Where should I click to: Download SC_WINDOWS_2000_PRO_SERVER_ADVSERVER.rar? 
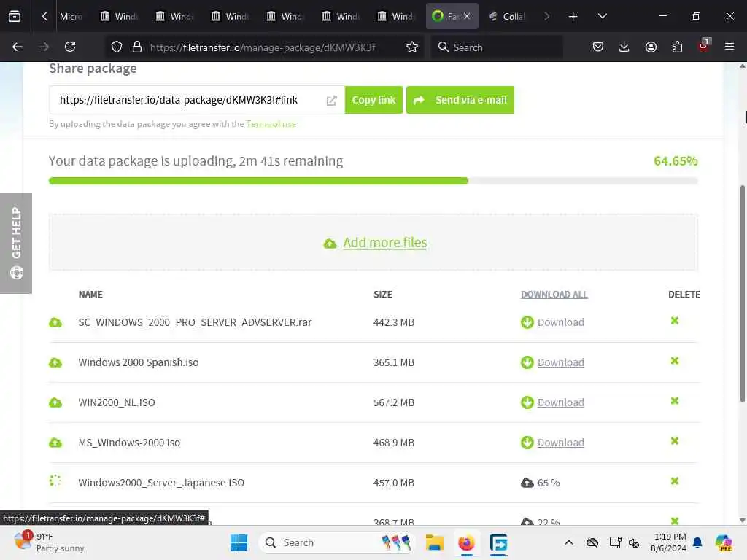560,322
